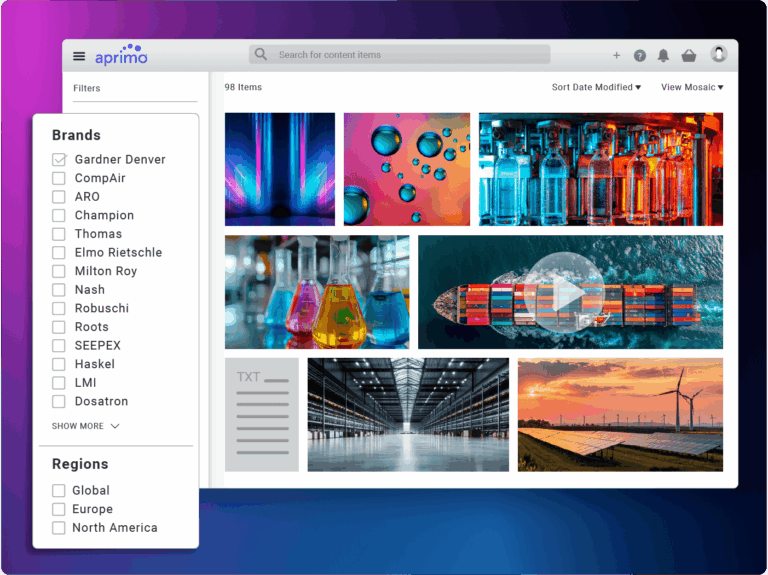Viewport: 768px width, 575px height.
Task: Select the wind turbines sunset image
Action: (x=620, y=414)
